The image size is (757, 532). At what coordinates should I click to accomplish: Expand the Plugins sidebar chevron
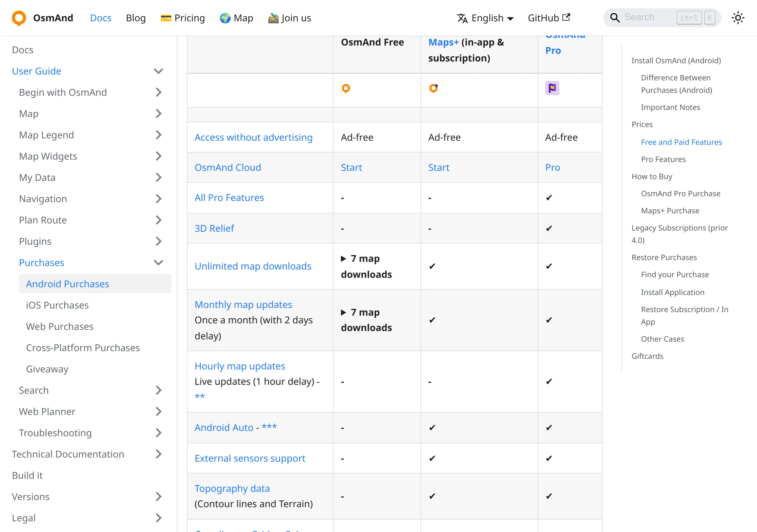point(158,241)
